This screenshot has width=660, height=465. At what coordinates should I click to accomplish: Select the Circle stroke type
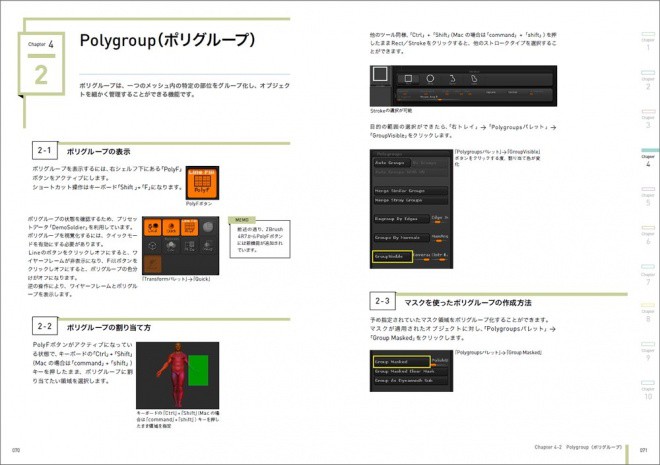tap(430, 79)
